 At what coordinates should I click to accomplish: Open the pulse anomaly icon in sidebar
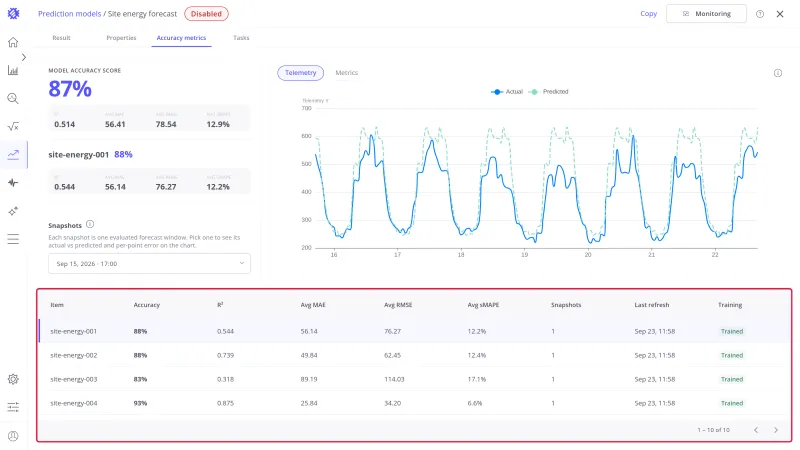coord(13,183)
